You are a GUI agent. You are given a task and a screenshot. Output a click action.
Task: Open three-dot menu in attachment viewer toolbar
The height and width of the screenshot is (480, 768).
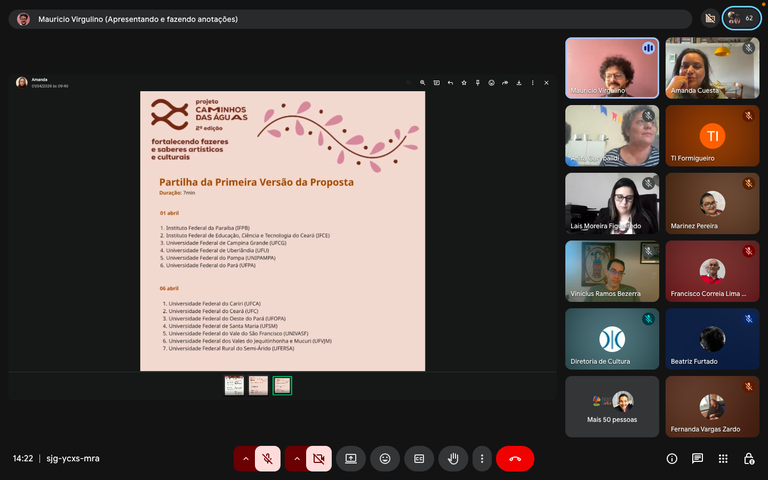pos(532,83)
